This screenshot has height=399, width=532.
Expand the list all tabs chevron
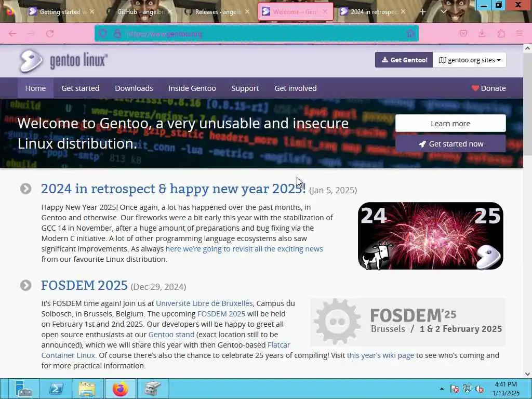click(x=443, y=12)
